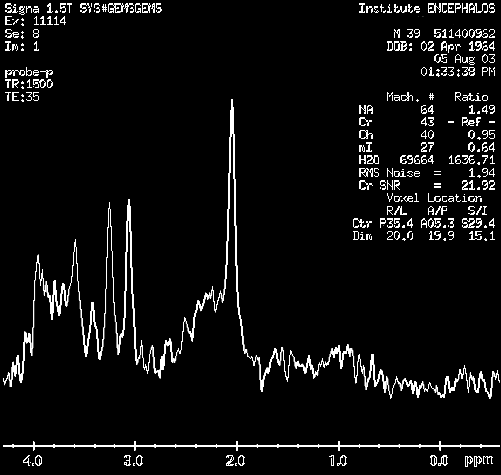Click the TR:1500 parameter text
The height and width of the screenshot is (475, 501).
pyautogui.click(x=29, y=84)
